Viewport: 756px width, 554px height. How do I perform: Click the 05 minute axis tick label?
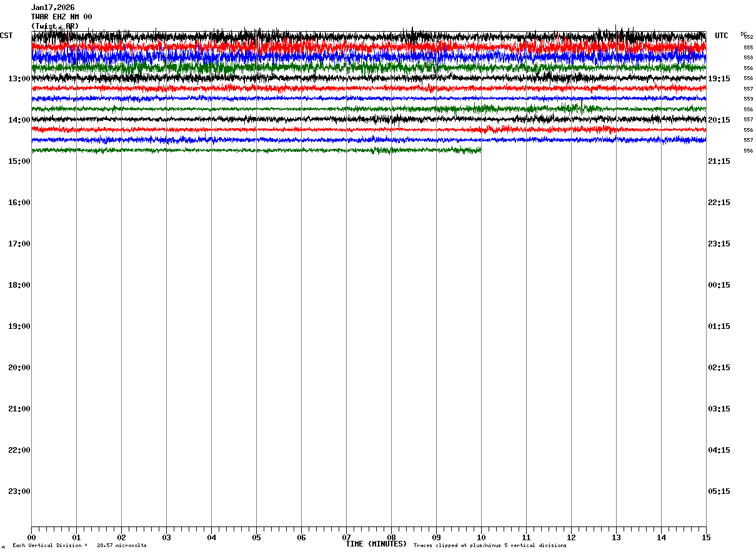click(x=256, y=538)
